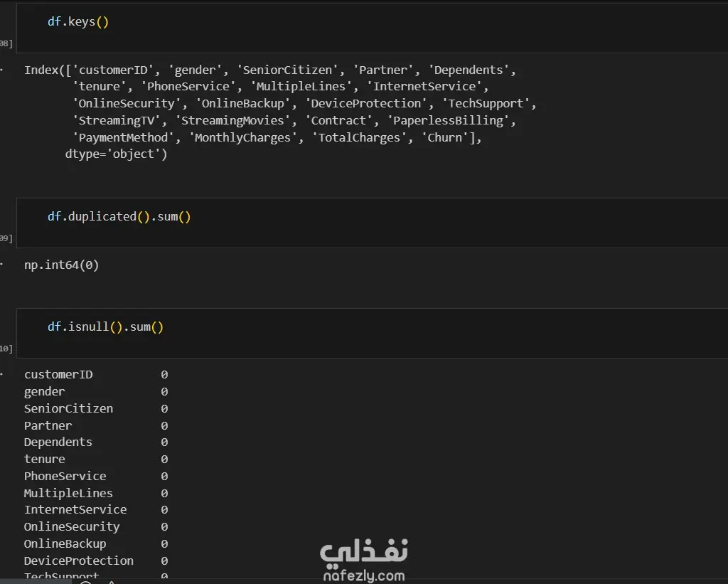
Task: Click the tenure row in null counts
Action: coord(45,460)
